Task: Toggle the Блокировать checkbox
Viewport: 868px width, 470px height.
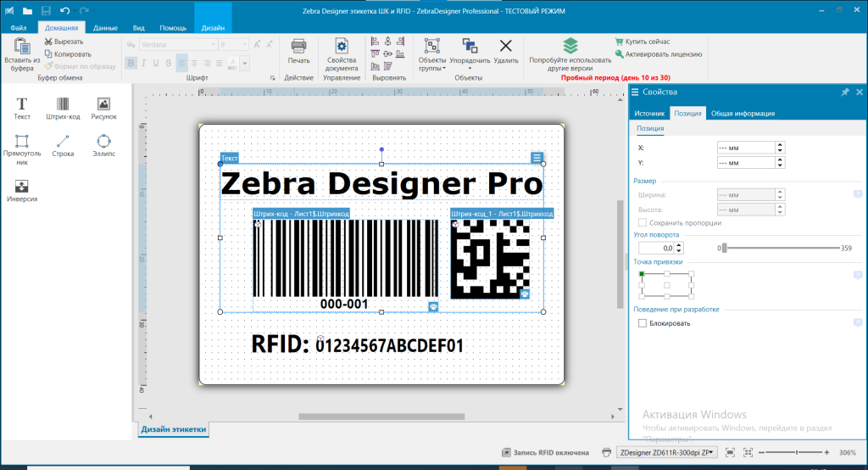Action: point(643,323)
